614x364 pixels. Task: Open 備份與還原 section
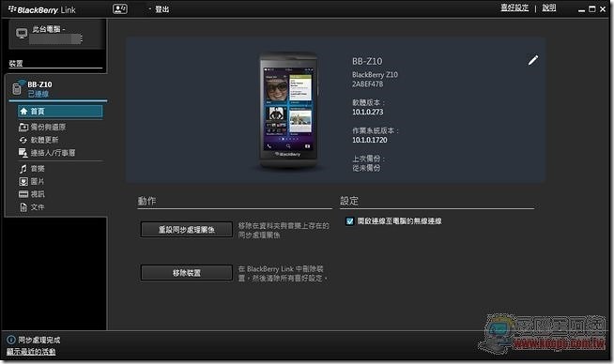[x=48, y=128]
